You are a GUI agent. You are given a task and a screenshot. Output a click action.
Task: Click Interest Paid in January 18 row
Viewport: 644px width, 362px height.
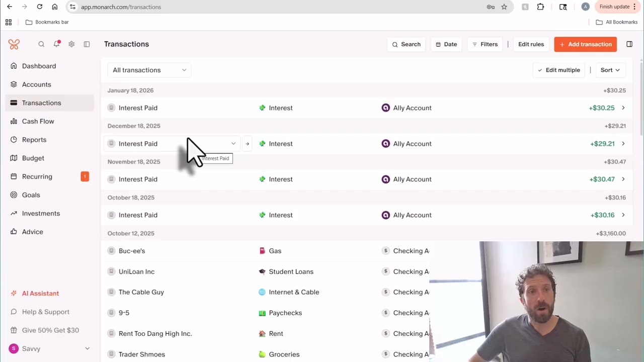(138, 108)
